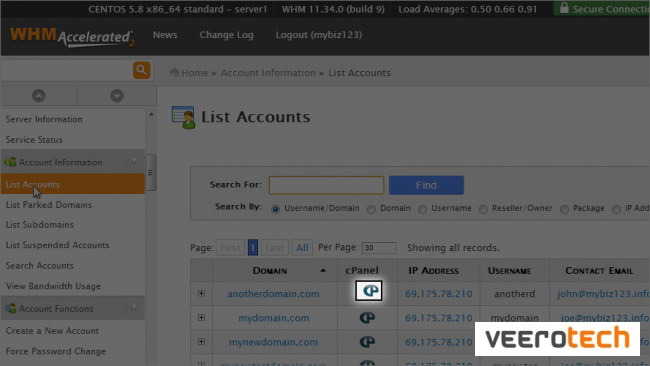Focus the Search For text field

(326, 185)
